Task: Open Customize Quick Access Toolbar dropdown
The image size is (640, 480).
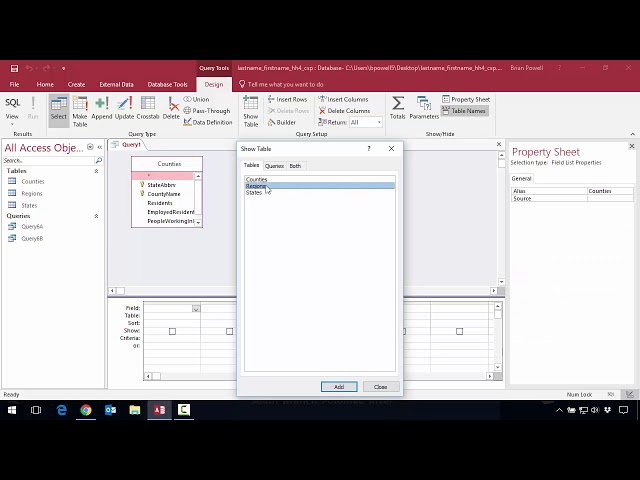Action: [64, 68]
